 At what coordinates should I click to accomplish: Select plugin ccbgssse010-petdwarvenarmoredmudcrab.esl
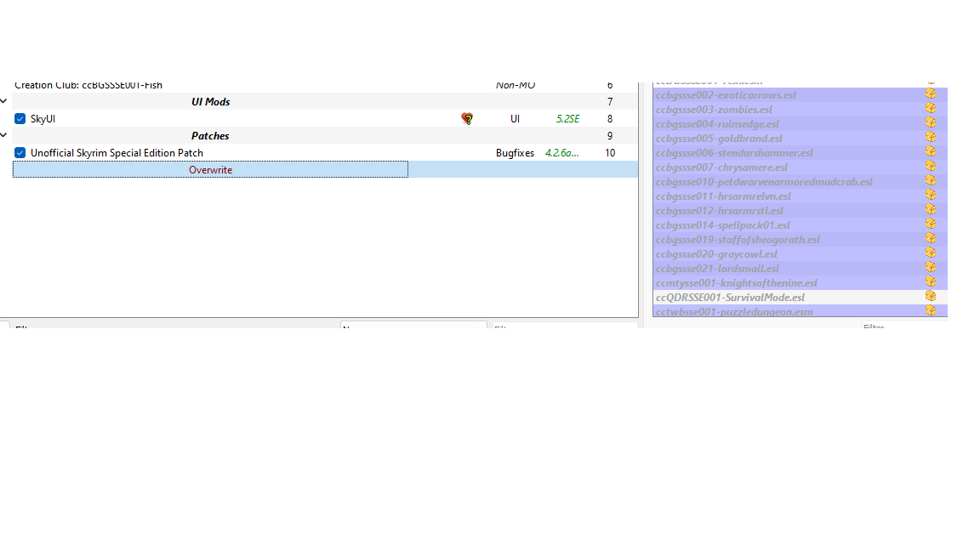click(764, 182)
